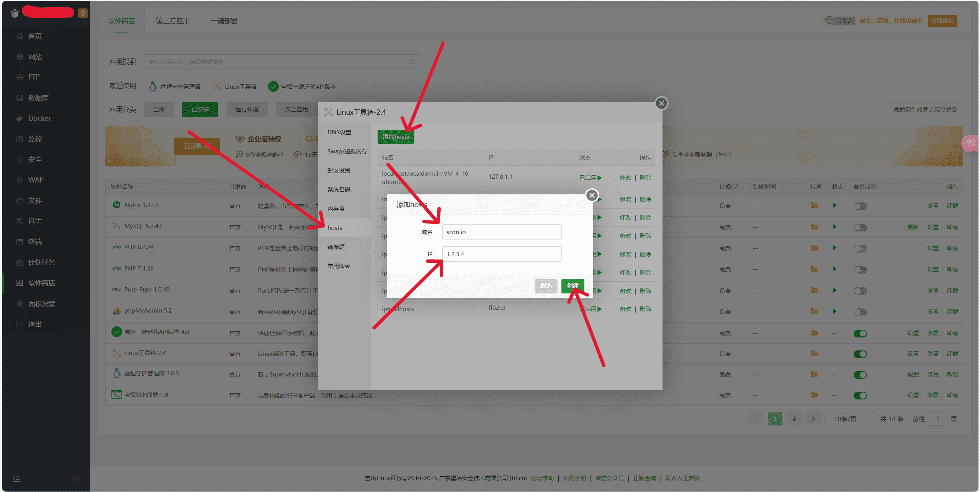Filter by 已安装 category

[x=200, y=109]
